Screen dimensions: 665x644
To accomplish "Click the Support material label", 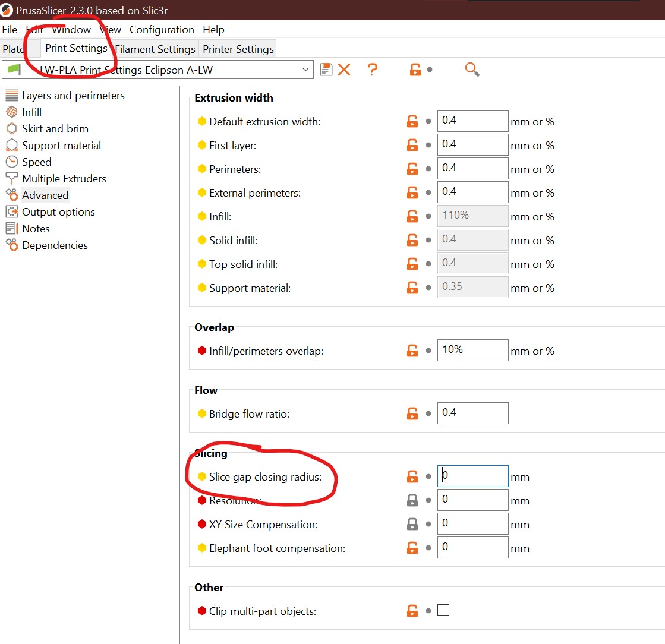I will point(250,288).
